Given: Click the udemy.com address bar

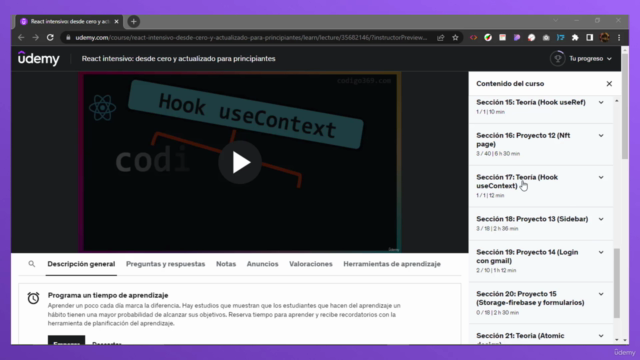Looking at the screenshot, I should point(251,38).
